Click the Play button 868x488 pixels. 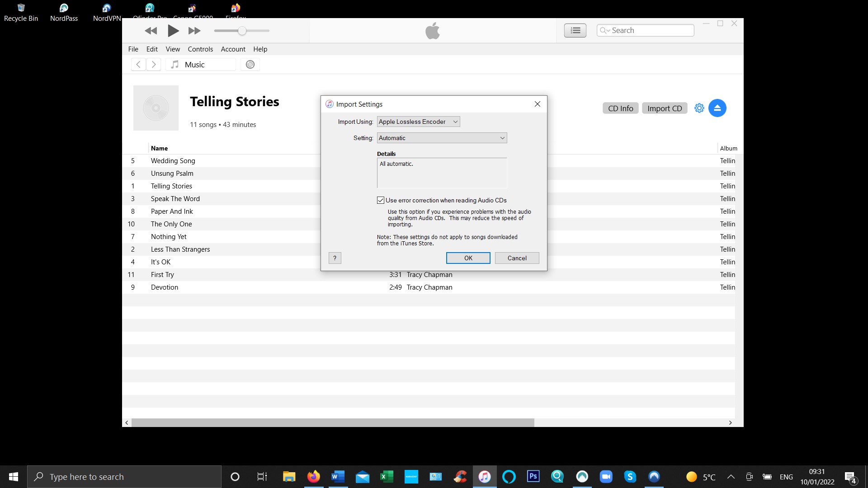click(173, 31)
